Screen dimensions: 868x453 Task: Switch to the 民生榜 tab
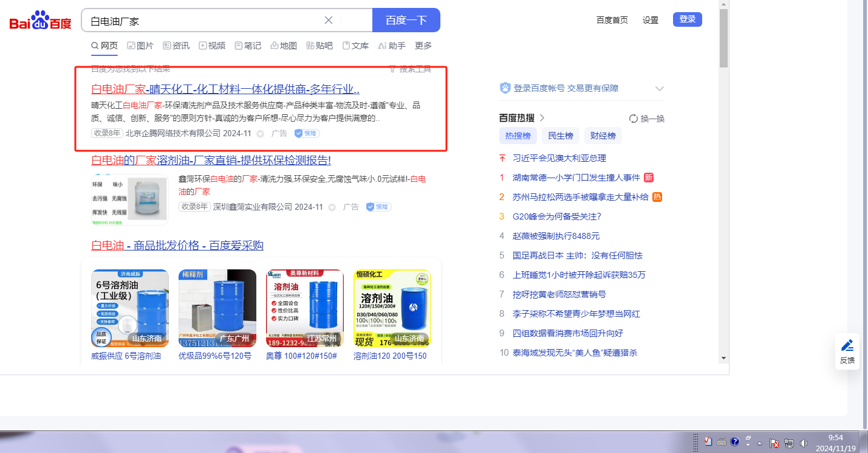[561, 136]
